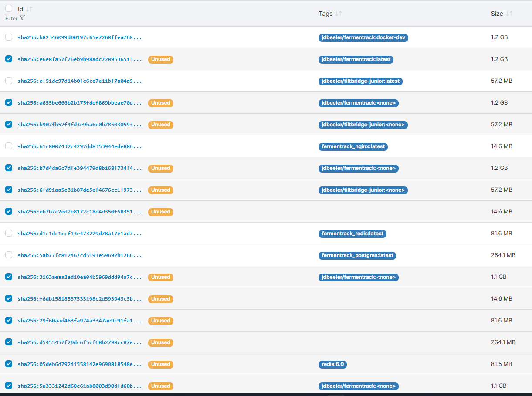Check the sha256:ef51dc97d14b0fc6ce7e image row
The height and width of the screenshot is (396, 532).
tap(9, 81)
